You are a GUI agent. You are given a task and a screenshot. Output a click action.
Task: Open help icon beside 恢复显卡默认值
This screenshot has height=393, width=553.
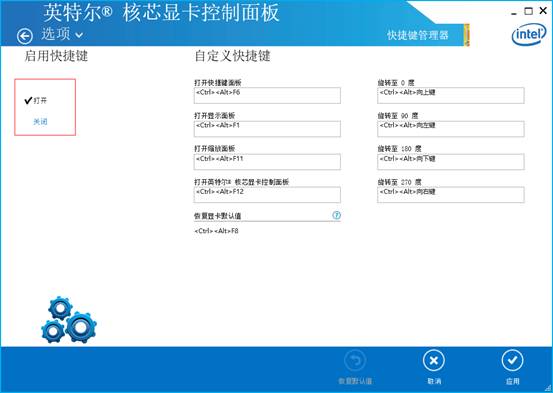(336, 215)
